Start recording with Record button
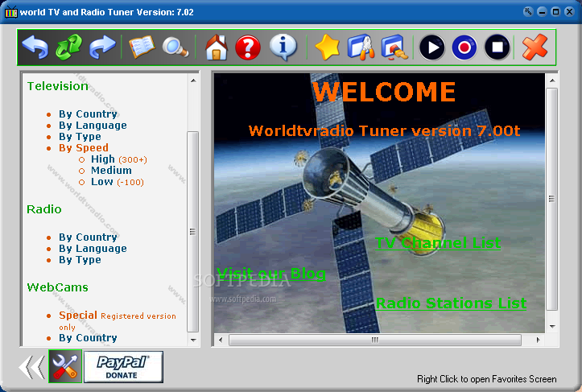The width and height of the screenshot is (582, 392). coord(464,47)
